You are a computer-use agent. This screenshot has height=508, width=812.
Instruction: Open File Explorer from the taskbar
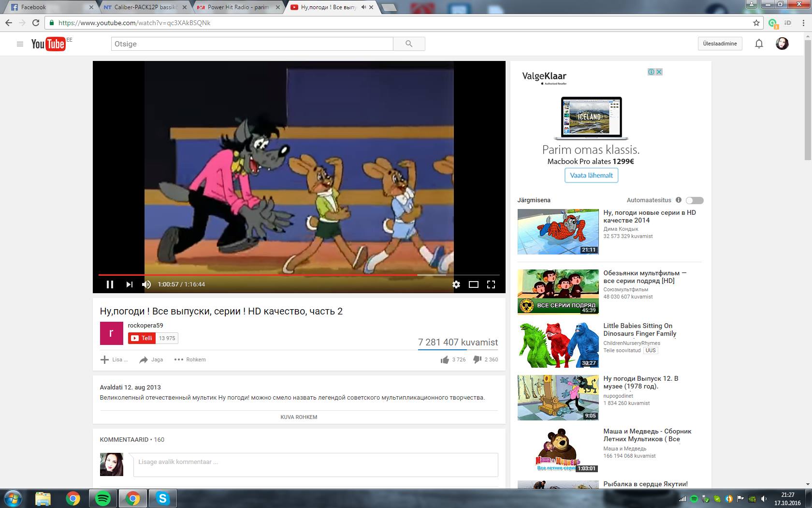pyautogui.click(x=43, y=498)
